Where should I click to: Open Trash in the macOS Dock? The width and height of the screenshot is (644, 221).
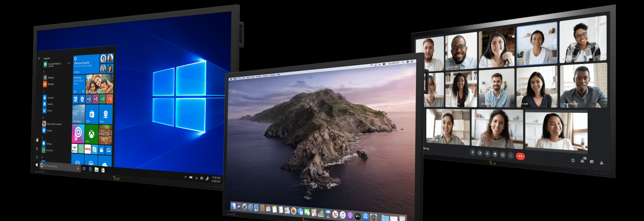402,218
